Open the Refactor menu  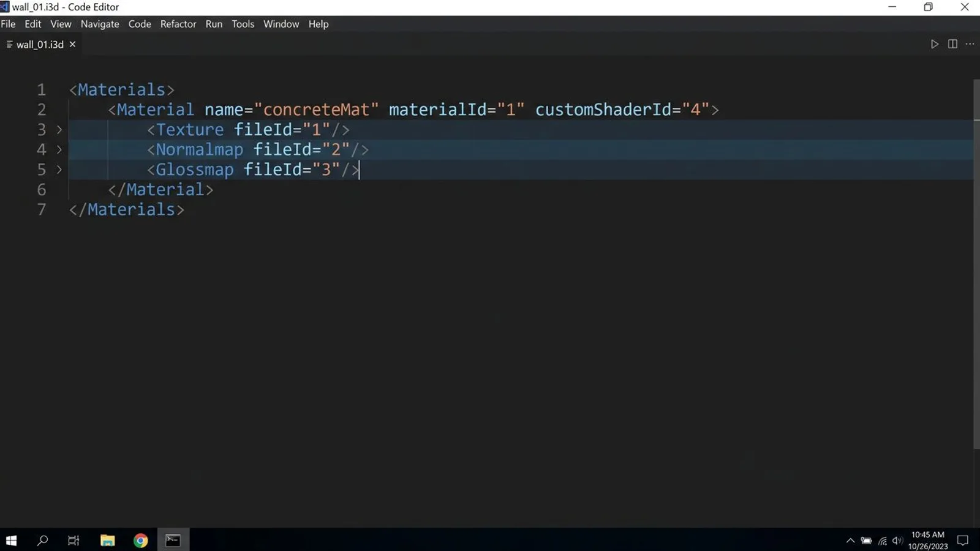pos(178,24)
